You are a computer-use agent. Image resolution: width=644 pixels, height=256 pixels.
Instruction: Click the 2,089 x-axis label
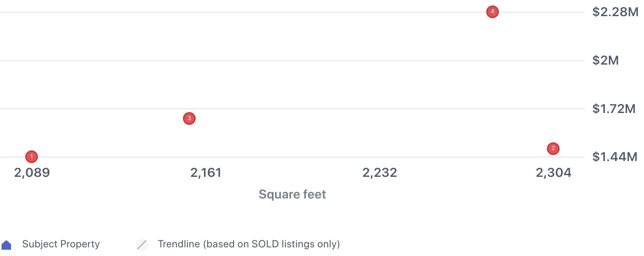point(32,173)
